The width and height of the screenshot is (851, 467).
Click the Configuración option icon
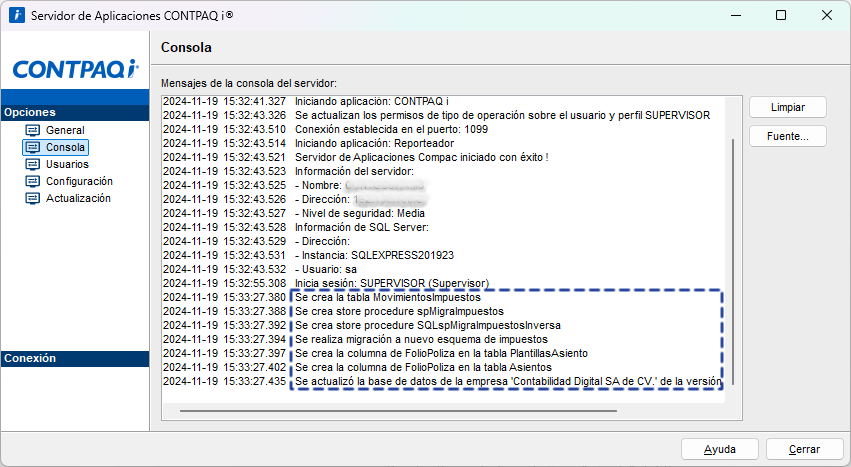(33, 181)
